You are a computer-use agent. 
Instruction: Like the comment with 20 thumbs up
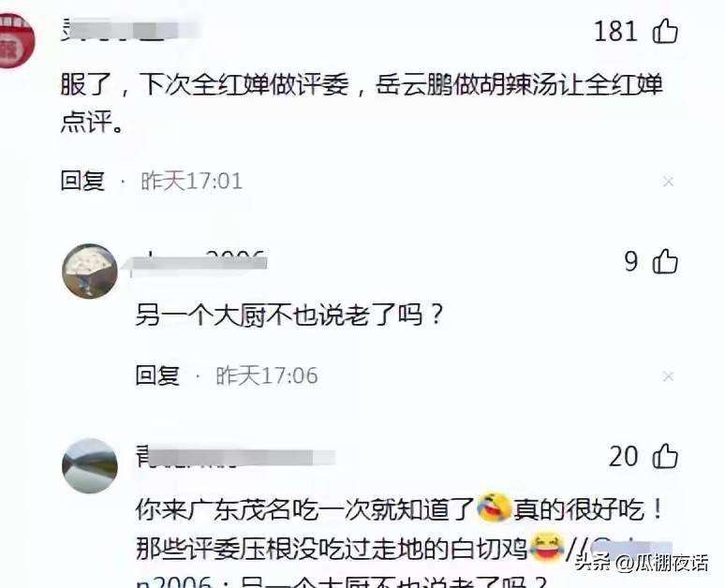[665, 456]
